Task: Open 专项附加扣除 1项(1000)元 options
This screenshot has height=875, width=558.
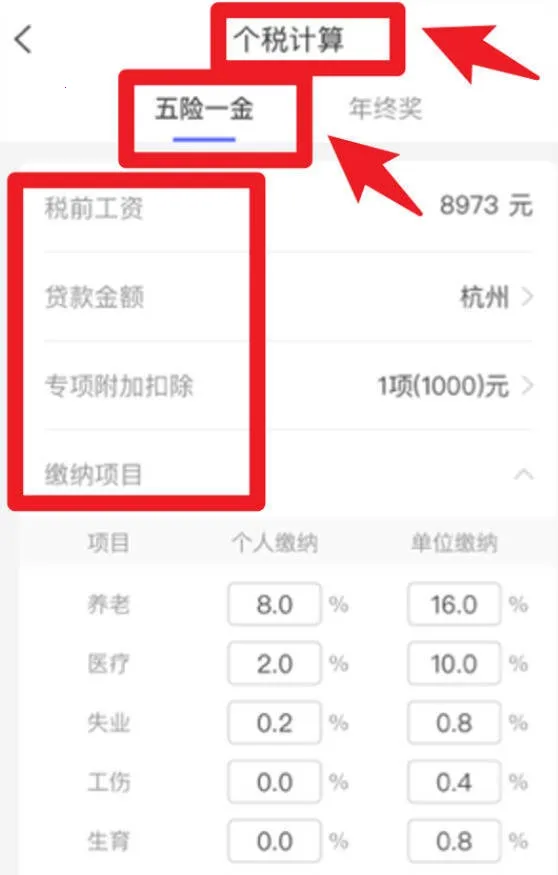Action: tap(456, 386)
